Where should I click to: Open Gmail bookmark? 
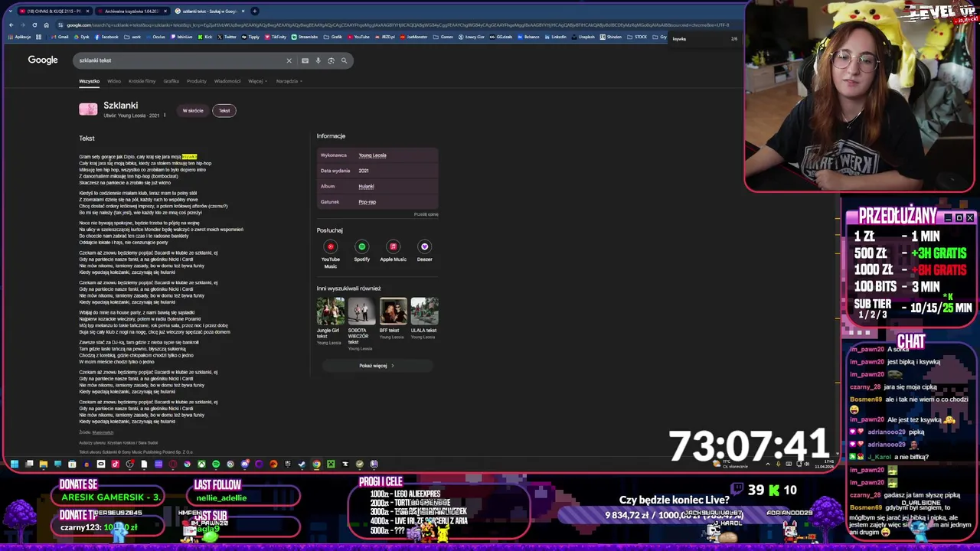[60, 37]
